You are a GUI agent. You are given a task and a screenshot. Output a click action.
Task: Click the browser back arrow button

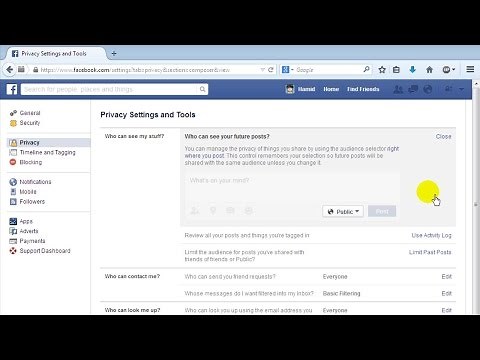[x=9, y=69]
